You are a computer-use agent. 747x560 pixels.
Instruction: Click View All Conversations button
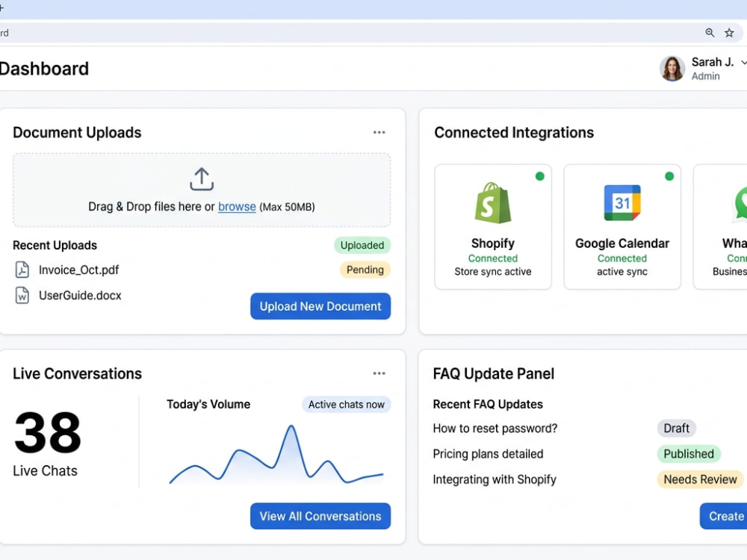point(320,516)
